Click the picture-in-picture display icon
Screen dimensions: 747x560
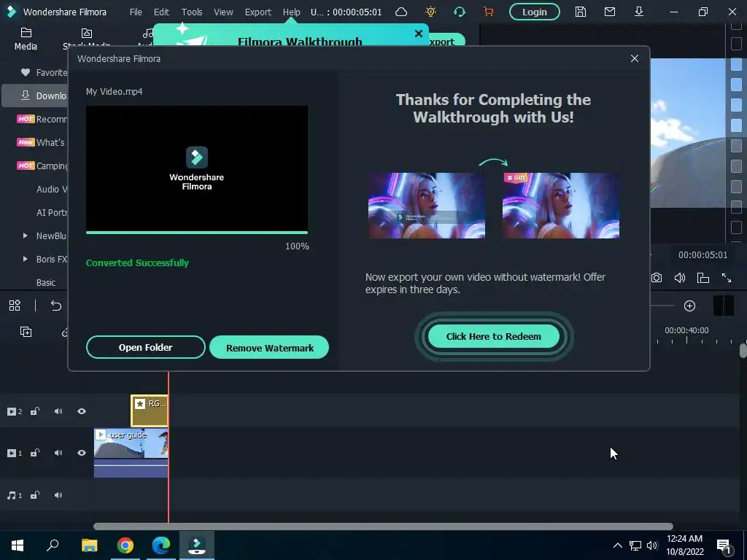[703, 278]
